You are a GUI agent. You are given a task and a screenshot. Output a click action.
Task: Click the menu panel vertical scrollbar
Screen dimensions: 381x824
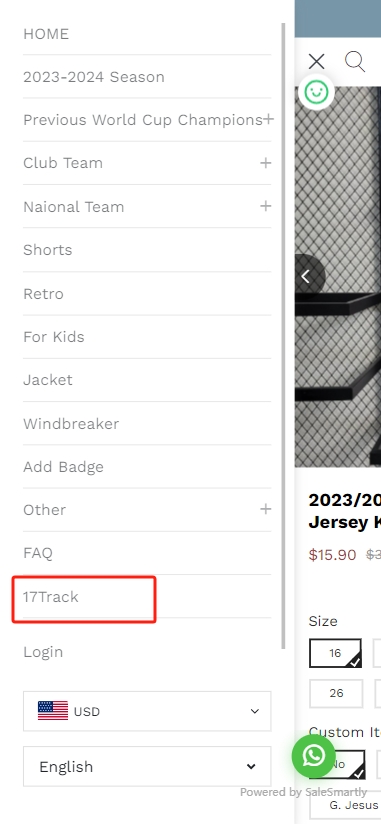point(284,336)
